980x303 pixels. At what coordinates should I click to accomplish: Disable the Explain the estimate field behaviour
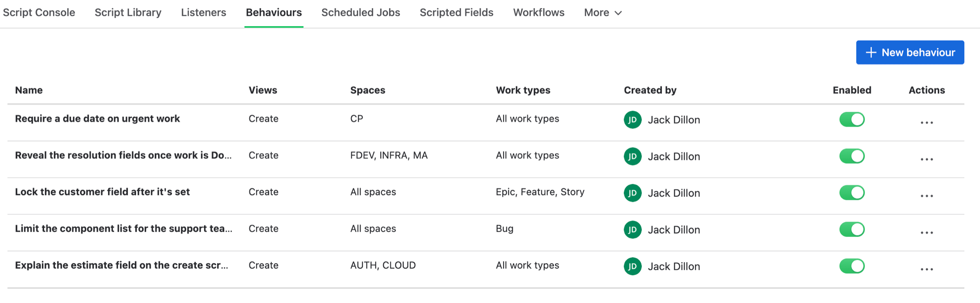pos(852,266)
